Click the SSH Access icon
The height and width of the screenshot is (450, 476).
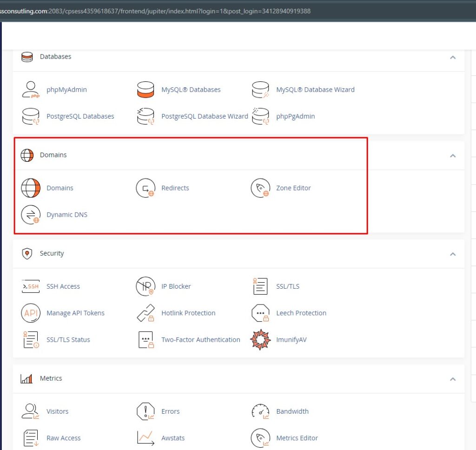point(31,286)
